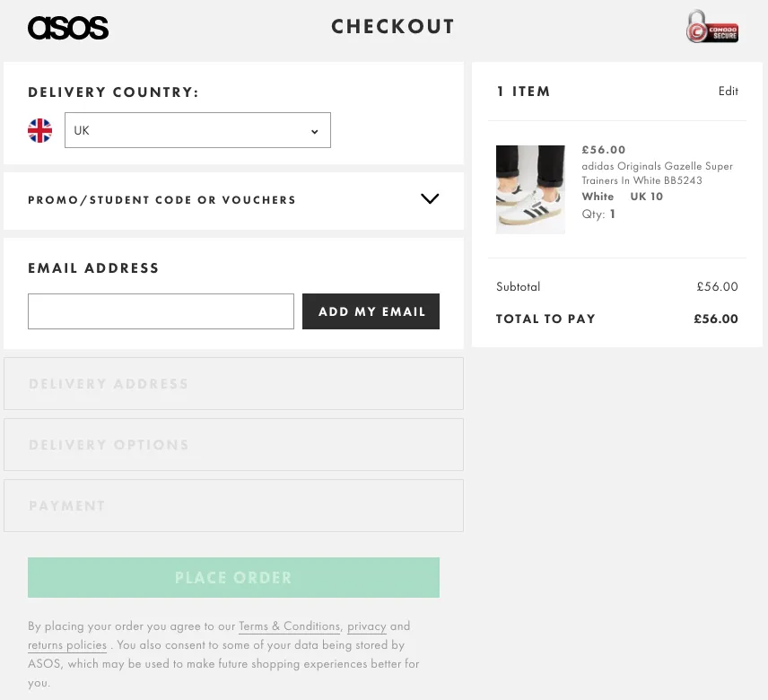
Task: Expand promo code section with chevron arrow
Action: pos(430,199)
